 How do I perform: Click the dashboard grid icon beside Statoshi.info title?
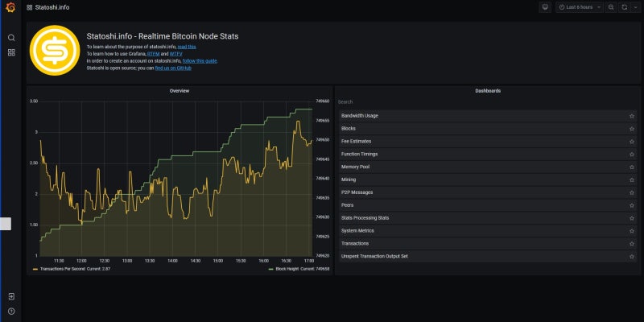pos(30,7)
